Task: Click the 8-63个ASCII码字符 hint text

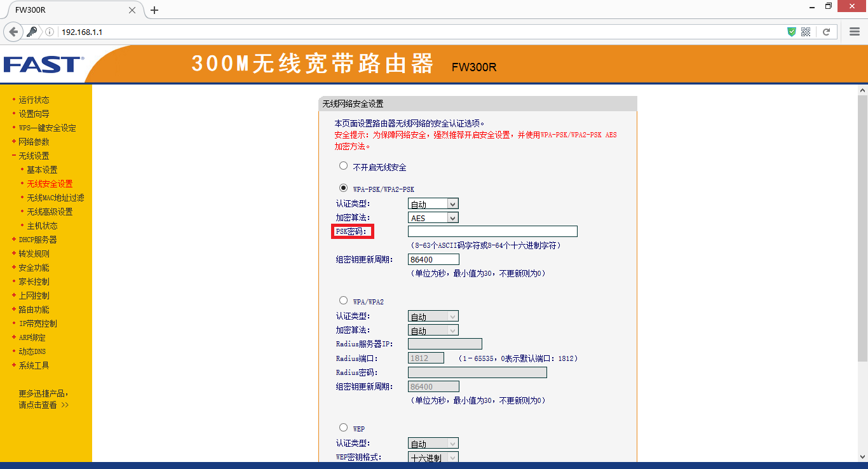Action: (x=485, y=245)
